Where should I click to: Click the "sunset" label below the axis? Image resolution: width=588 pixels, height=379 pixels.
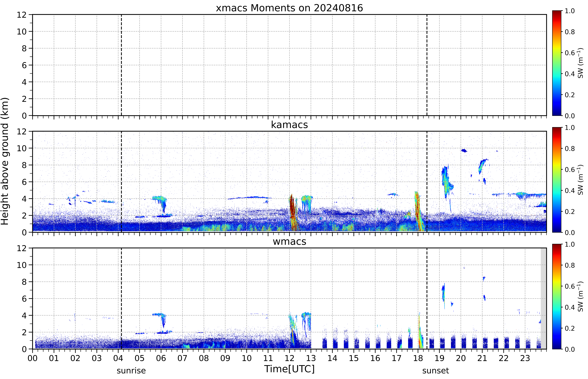[x=436, y=371]
